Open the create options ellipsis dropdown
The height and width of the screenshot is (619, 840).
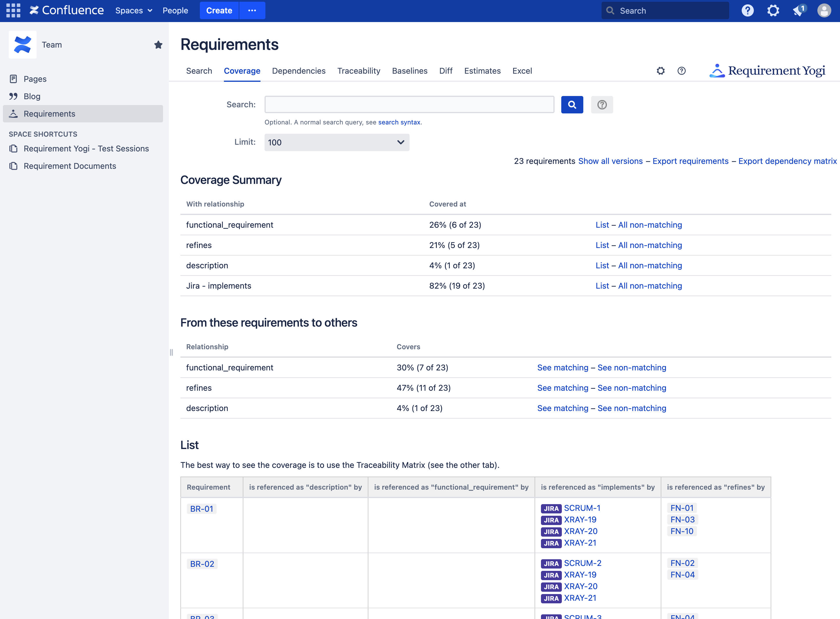pyautogui.click(x=252, y=10)
